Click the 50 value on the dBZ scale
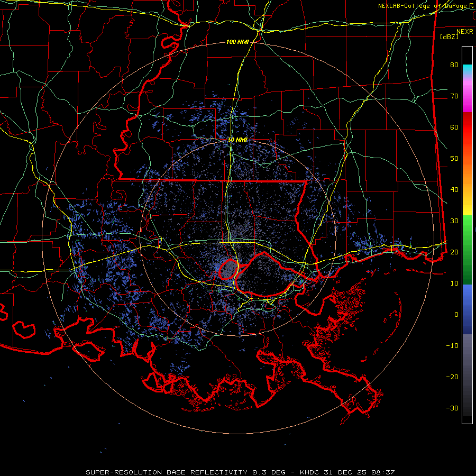476x476 pixels. (454, 159)
